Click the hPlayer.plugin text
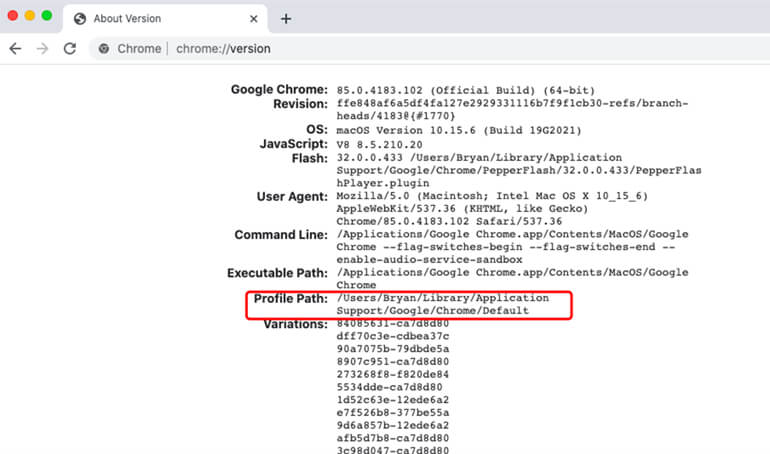Viewport: 770px width, 454px height. pyautogui.click(x=383, y=183)
